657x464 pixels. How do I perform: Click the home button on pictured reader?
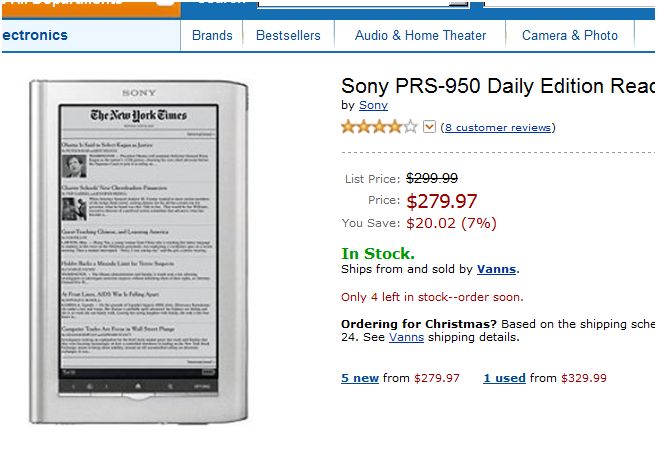point(139,386)
